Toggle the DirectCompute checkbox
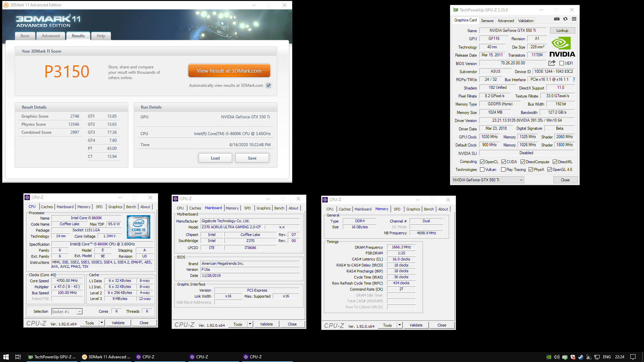The height and width of the screenshot is (362, 644). pos(523,162)
